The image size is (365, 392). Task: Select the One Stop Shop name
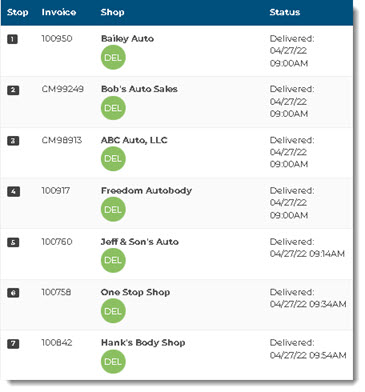[135, 292]
